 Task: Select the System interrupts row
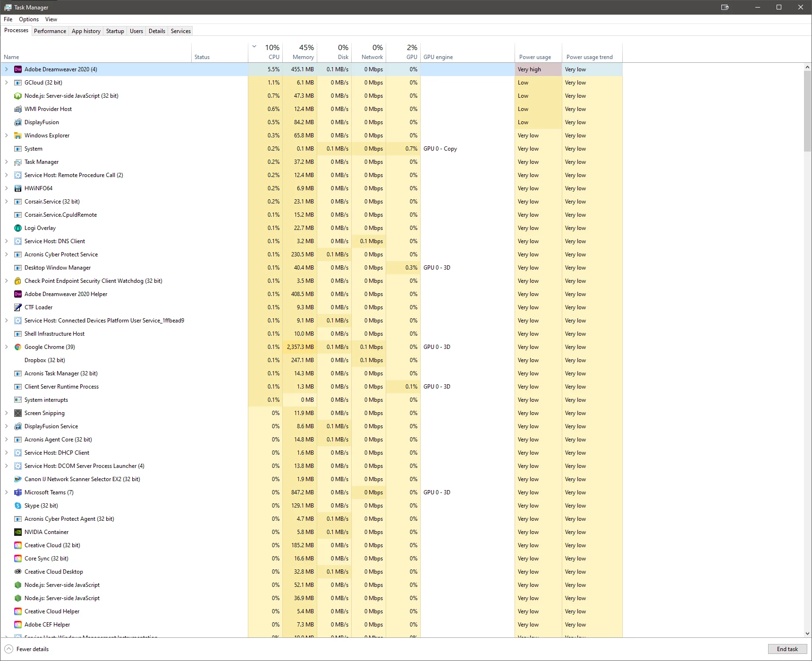(x=312, y=400)
